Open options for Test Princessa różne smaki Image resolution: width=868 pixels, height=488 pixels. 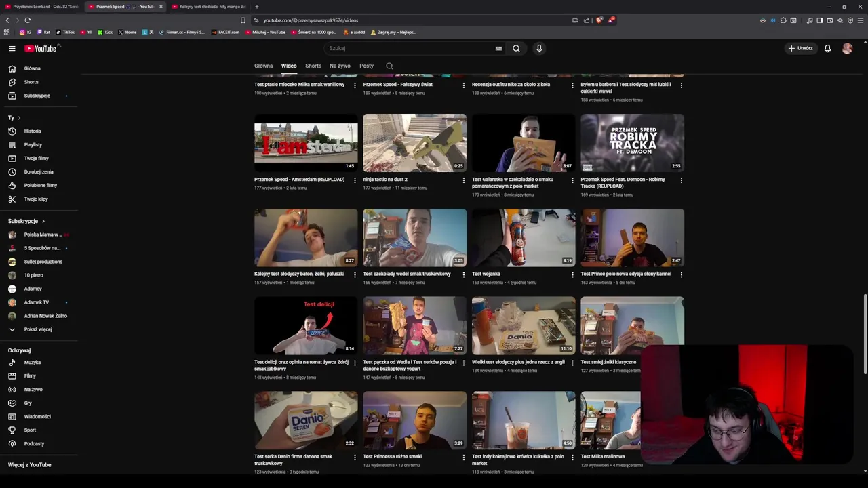click(x=464, y=457)
